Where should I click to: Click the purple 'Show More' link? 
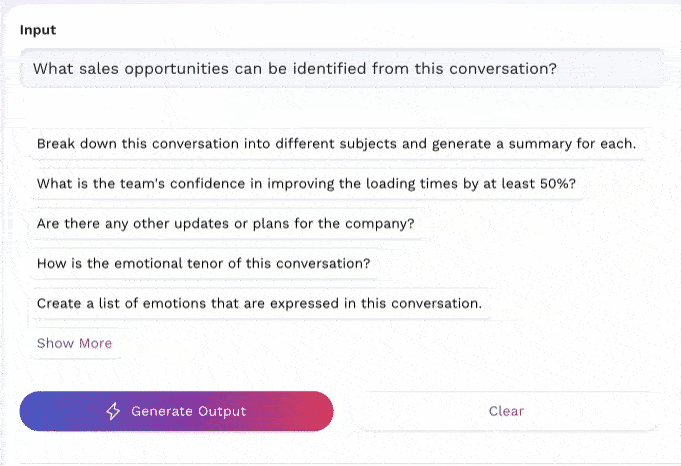point(75,343)
